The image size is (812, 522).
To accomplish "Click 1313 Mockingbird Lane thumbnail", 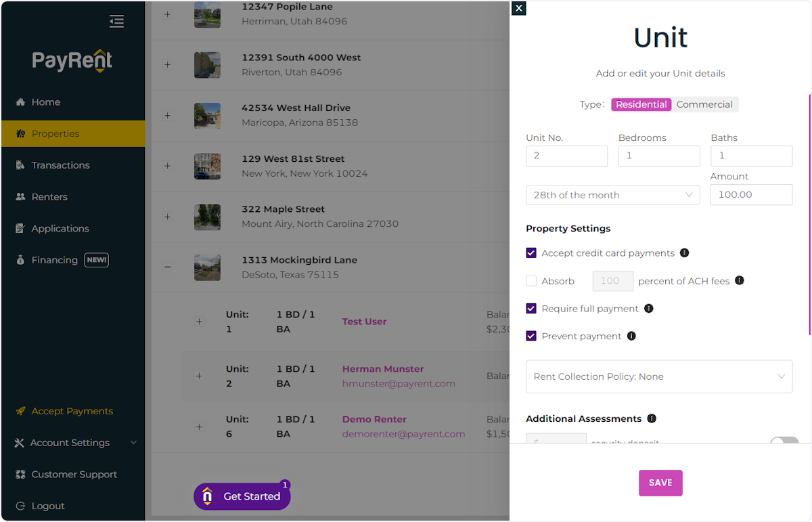I will point(207,267).
